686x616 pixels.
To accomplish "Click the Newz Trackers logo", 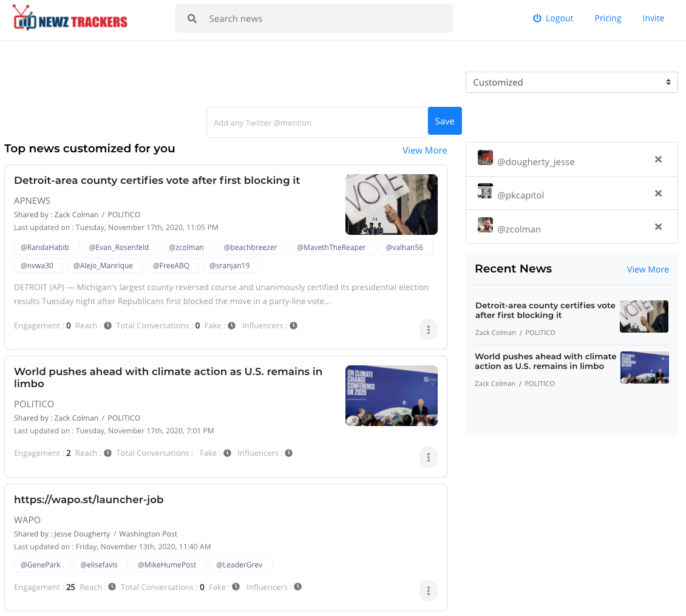I will pos(70,18).
